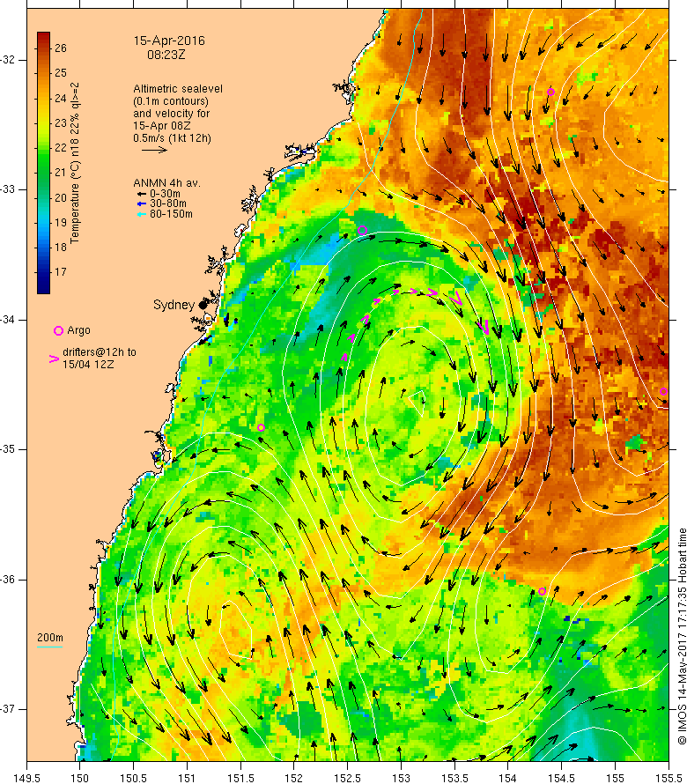
Task: Click the longitude axis label 152.5
Action: 348,778
